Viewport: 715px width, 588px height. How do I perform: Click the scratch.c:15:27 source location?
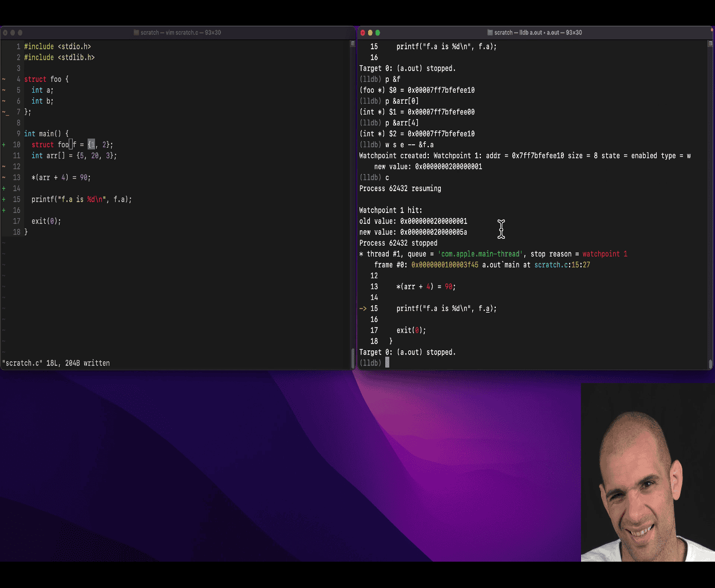pyautogui.click(x=562, y=265)
